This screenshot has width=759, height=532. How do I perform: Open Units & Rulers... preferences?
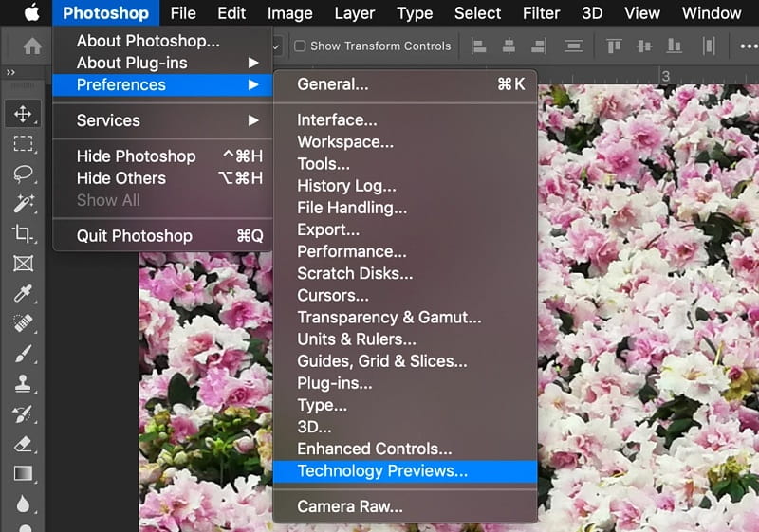click(x=405, y=339)
